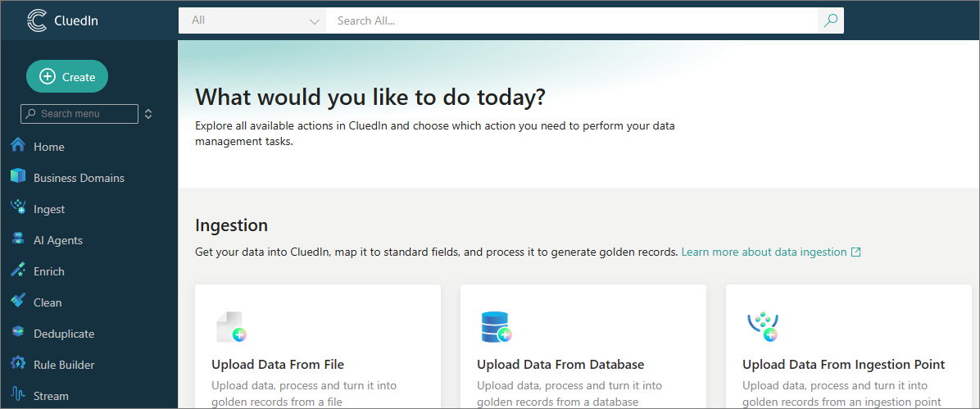
Task: Open the All search filter dropdown
Action: point(252,20)
